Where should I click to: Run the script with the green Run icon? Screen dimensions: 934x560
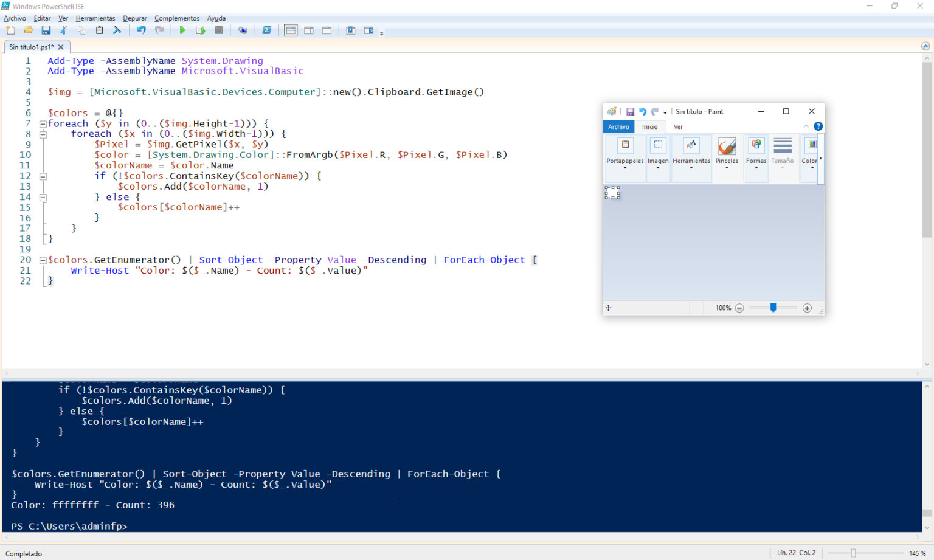tap(182, 30)
